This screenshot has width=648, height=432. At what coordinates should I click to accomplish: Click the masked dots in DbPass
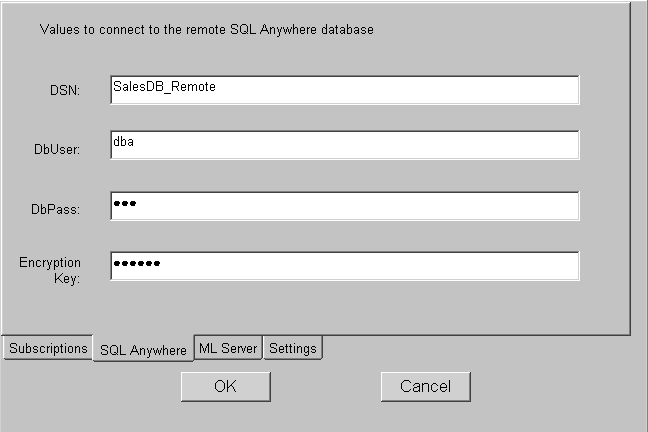(124, 204)
